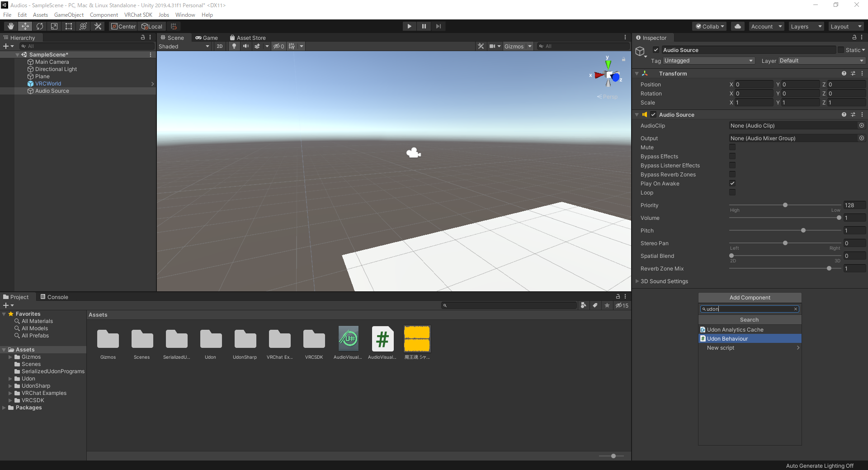868x470 pixels.
Task: Open the Layers dropdown in toolbar
Action: pos(806,26)
